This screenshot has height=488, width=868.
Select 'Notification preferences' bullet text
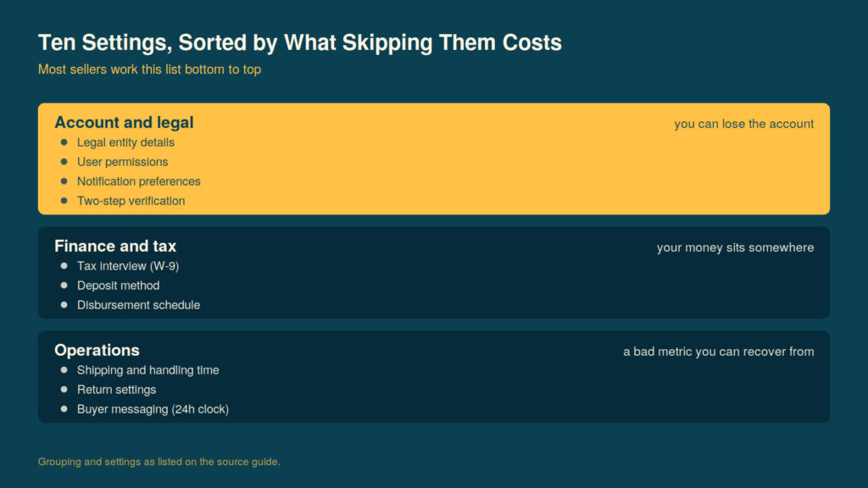[x=138, y=181]
